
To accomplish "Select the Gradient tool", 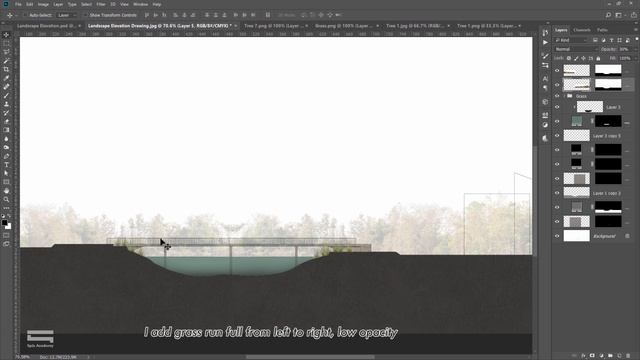I will (x=6, y=130).
